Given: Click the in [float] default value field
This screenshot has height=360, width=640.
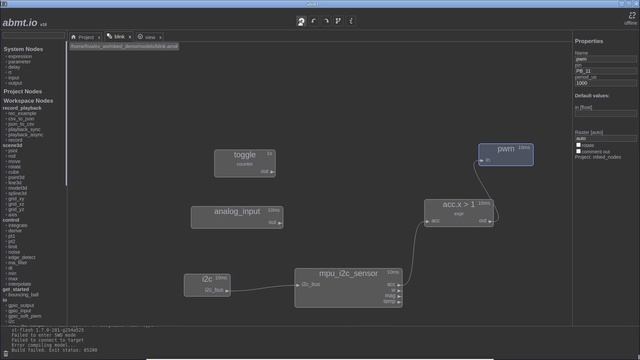Looking at the screenshot, I should click(605, 114).
